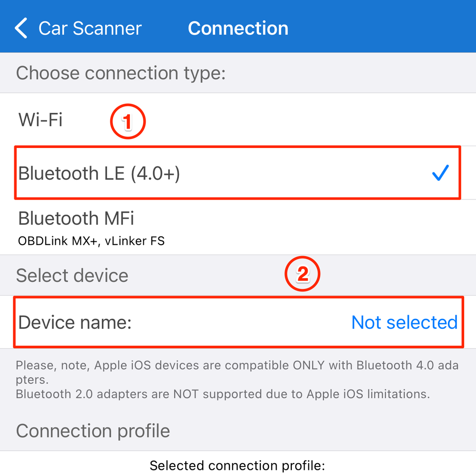This screenshot has width=476, height=476.
Task: Tap the OBDLink MX+, vLinker FS subtitle
Action: pyautogui.click(x=91, y=241)
